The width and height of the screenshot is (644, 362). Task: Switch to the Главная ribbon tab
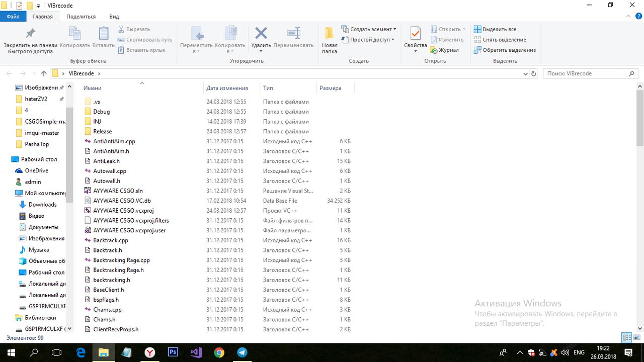pyautogui.click(x=43, y=17)
